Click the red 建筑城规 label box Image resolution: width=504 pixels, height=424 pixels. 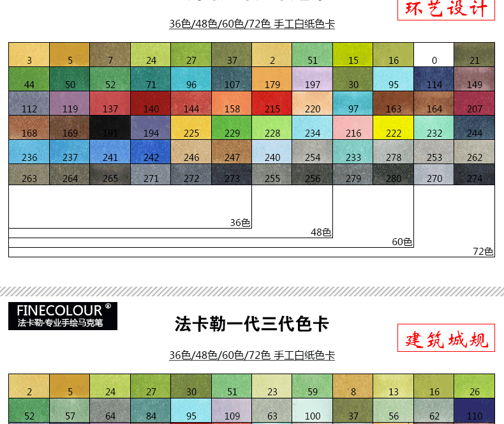[x=446, y=338]
